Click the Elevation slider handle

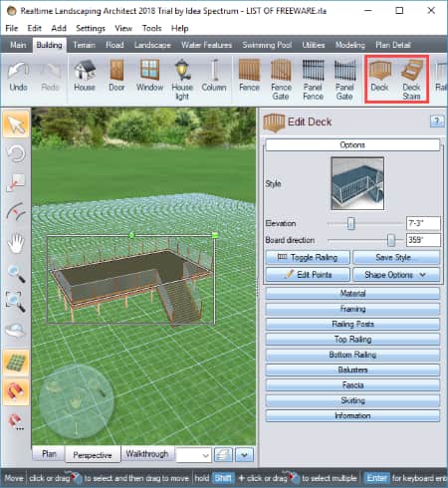[x=350, y=223]
